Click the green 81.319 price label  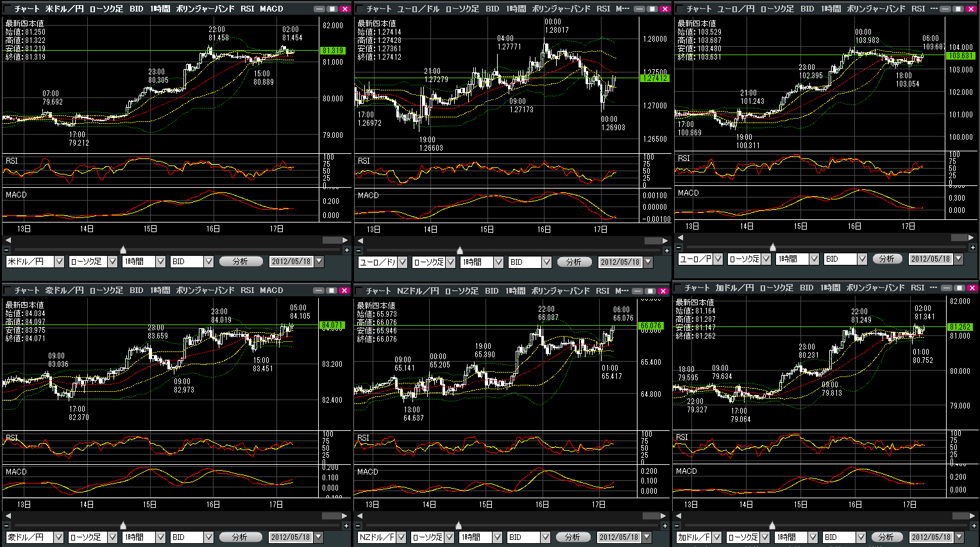pyautogui.click(x=333, y=51)
